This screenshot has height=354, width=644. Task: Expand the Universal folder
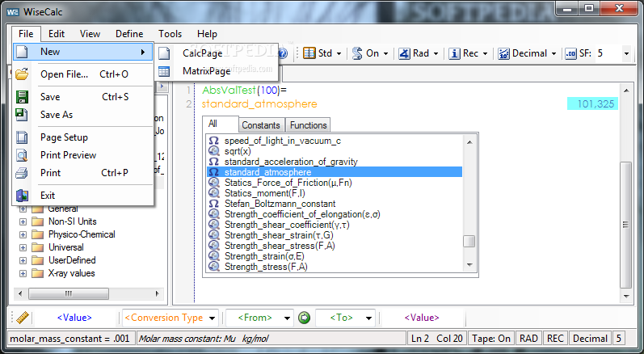click(23, 247)
